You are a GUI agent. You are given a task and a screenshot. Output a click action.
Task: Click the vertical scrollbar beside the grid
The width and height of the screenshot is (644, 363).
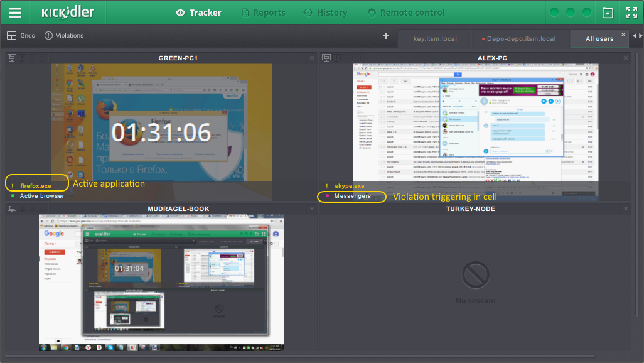point(638,185)
